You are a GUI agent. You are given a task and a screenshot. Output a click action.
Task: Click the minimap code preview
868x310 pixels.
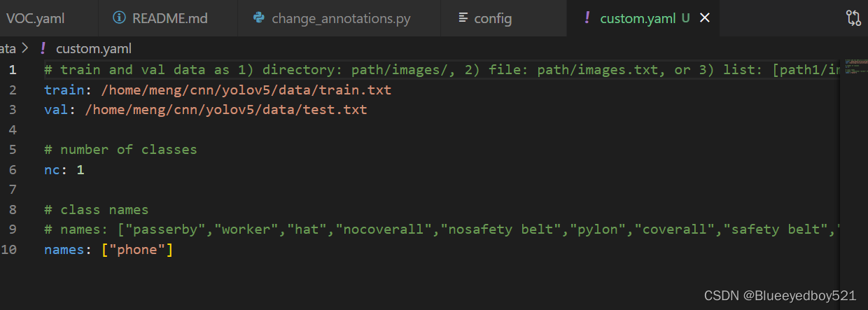click(853, 67)
